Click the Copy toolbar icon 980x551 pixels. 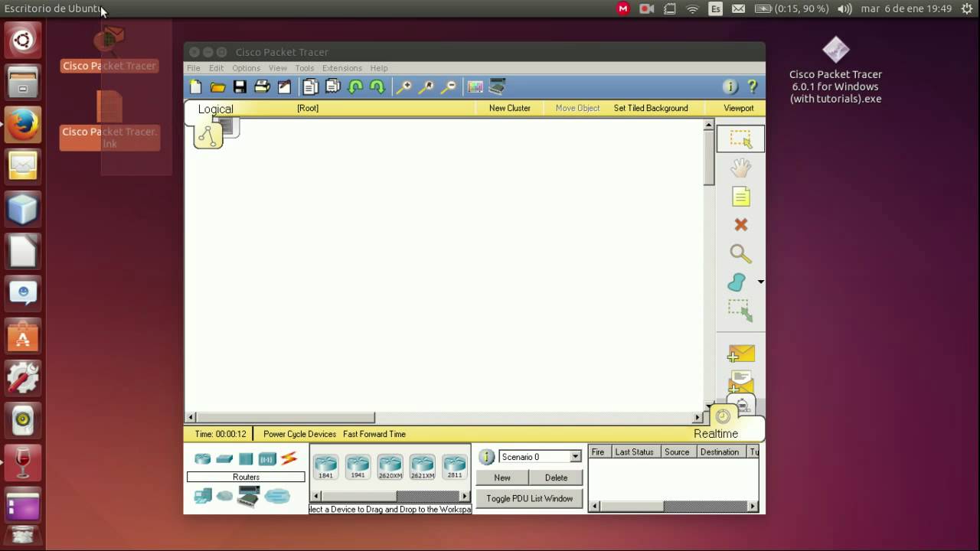pos(310,87)
